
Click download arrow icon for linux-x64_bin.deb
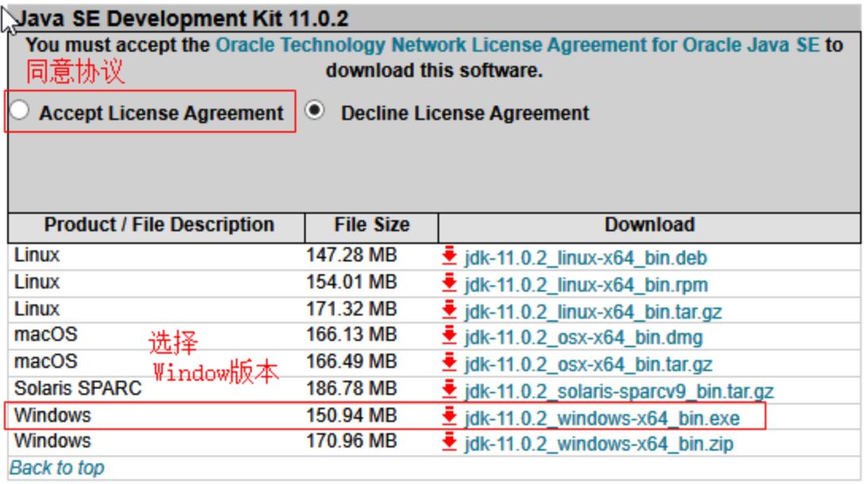tap(449, 257)
